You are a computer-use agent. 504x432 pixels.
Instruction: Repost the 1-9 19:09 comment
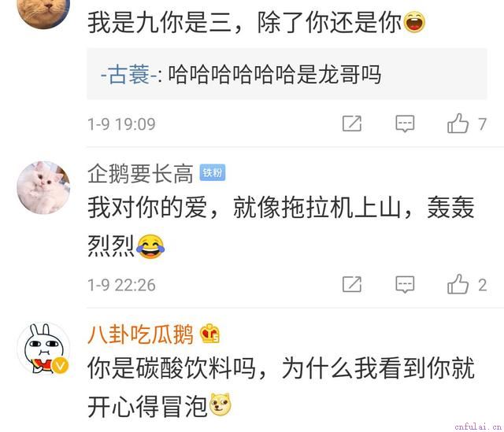pos(352,124)
